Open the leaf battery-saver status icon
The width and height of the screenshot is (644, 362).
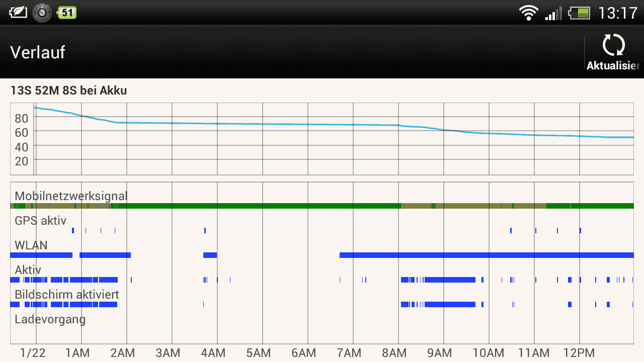coord(18,12)
